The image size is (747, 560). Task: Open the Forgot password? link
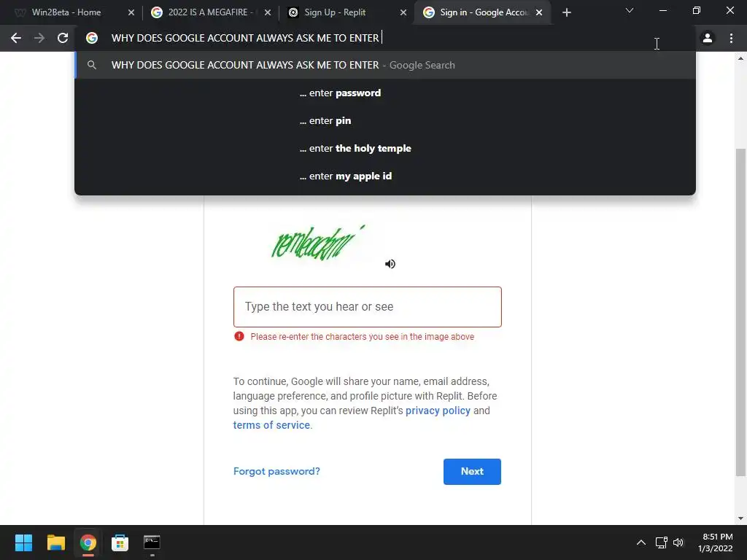pos(276,472)
